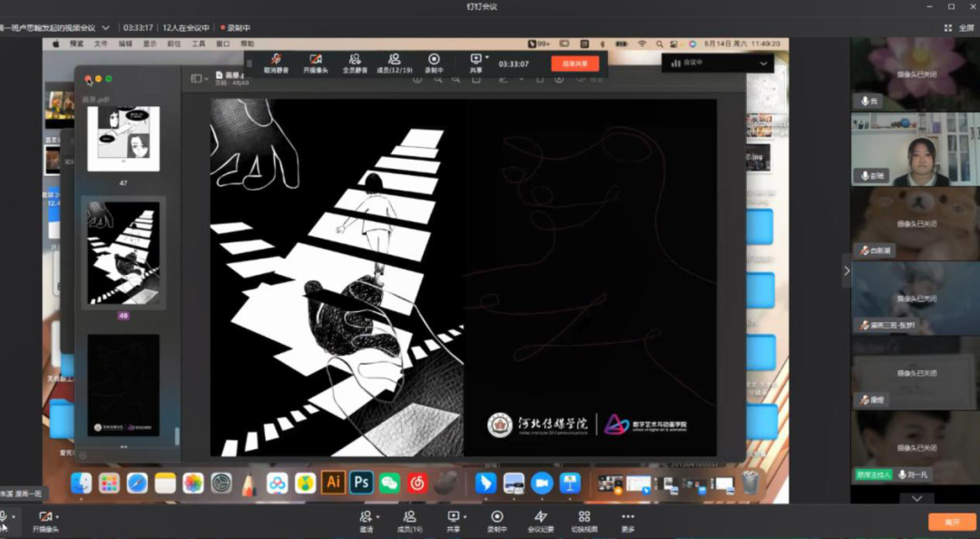Open System Preferences gear in the Dock
This screenshot has height=539, width=980.
pos(221,484)
